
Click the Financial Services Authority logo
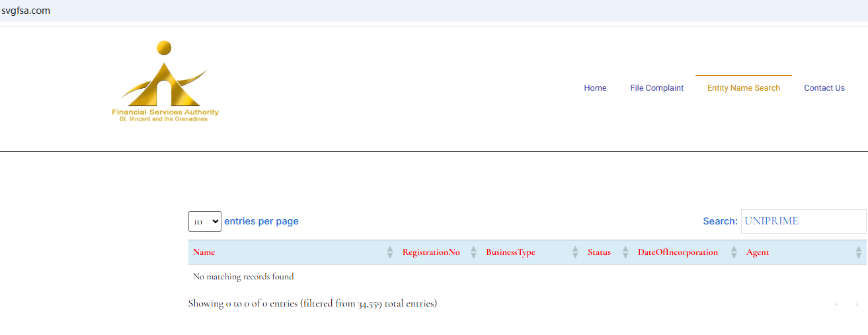pyautogui.click(x=165, y=81)
